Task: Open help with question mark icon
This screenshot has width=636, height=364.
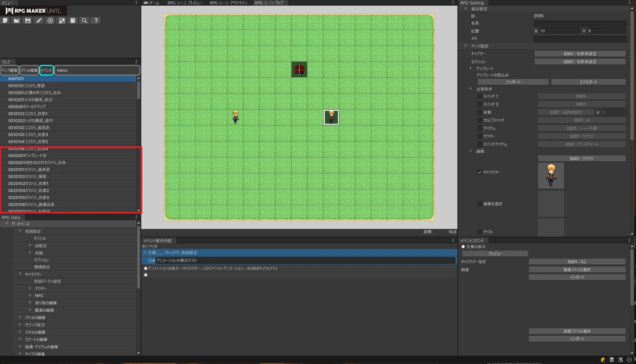Action: [96, 21]
